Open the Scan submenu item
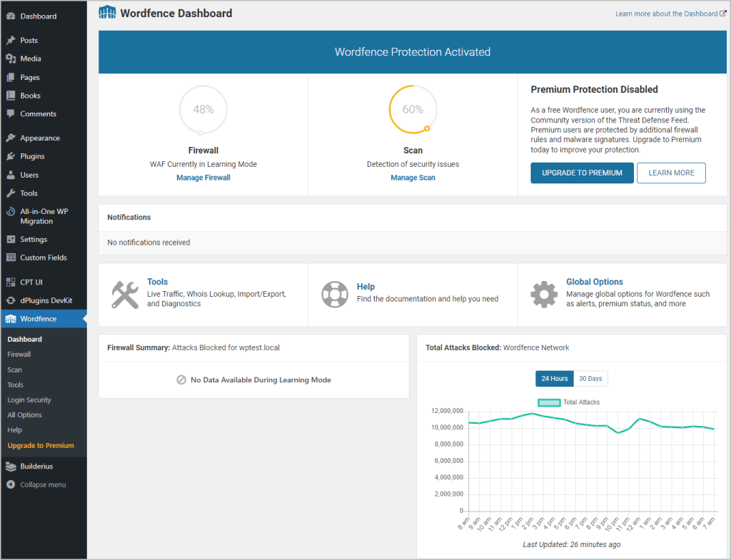 coord(14,370)
